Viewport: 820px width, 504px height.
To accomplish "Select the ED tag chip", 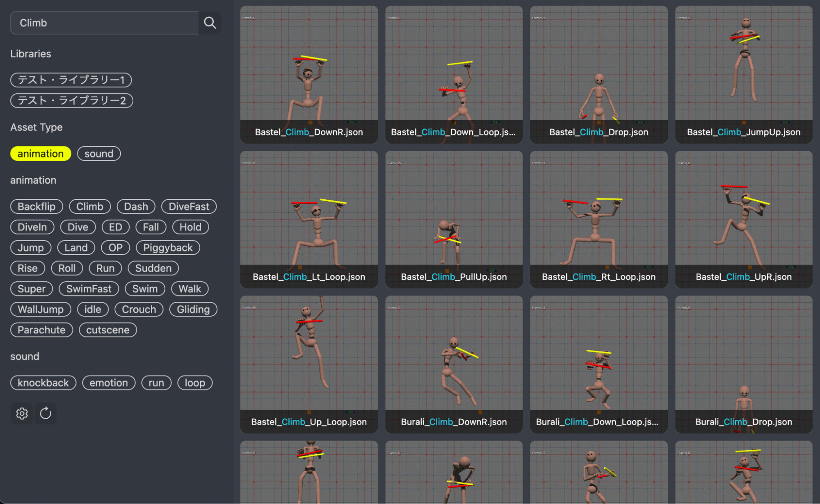I will pyautogui.click(x=116, y=227).
